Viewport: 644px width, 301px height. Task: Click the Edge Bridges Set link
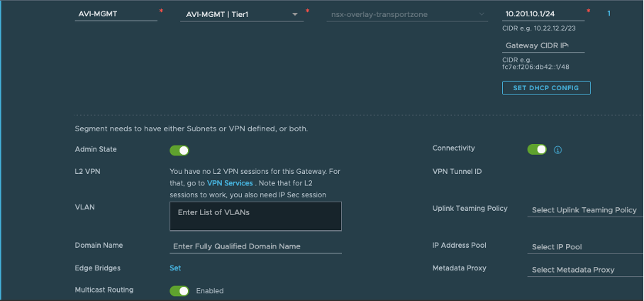[175, 268]
